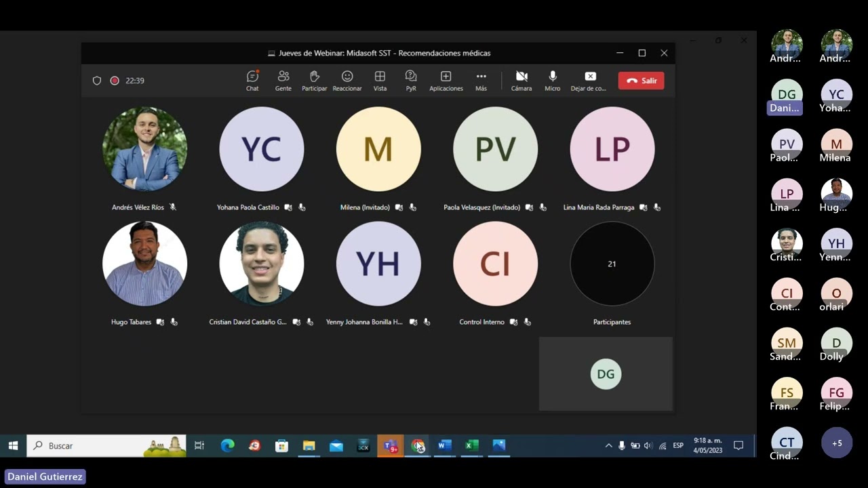Click the system tray volume icon
This screenshot has height=488, width=868.
(x=648, y=445)
